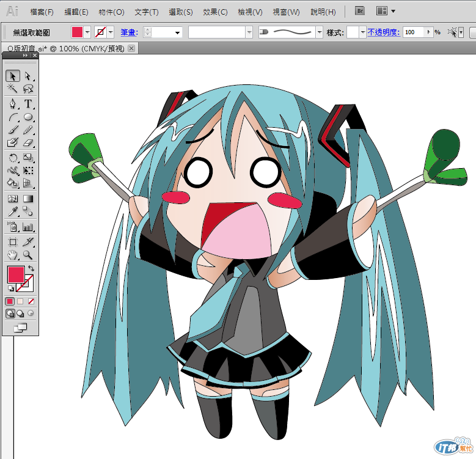Select the Symbol Sprayer tool
476x459 pixels.
[x=13, y=227]
